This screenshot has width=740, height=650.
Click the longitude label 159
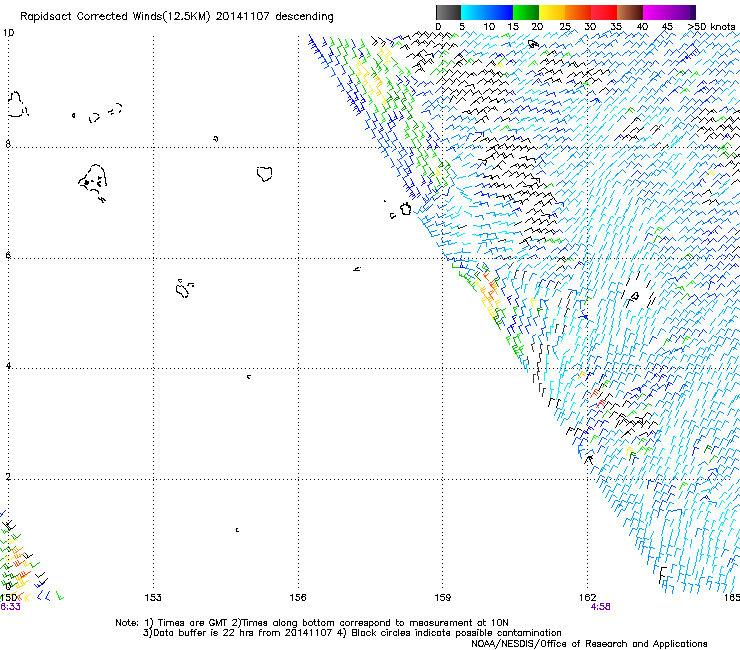[x=443, y=598]
